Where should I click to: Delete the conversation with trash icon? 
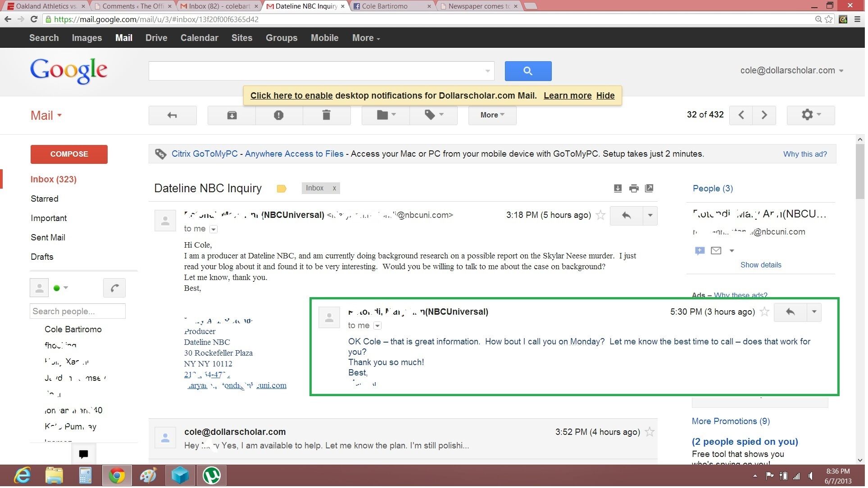pyautogui.click(x=327, y=116)
